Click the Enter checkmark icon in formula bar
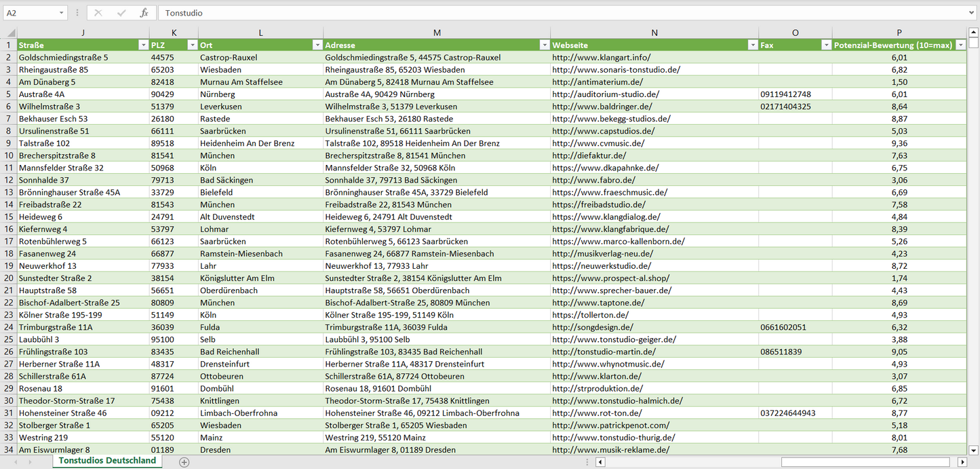The image size is (980, 469). tap(121, 13)
